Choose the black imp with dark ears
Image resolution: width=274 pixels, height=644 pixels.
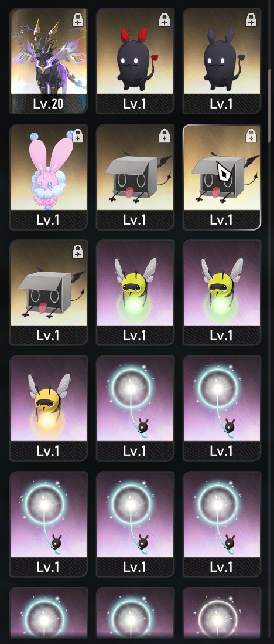[x=222, y=61]
